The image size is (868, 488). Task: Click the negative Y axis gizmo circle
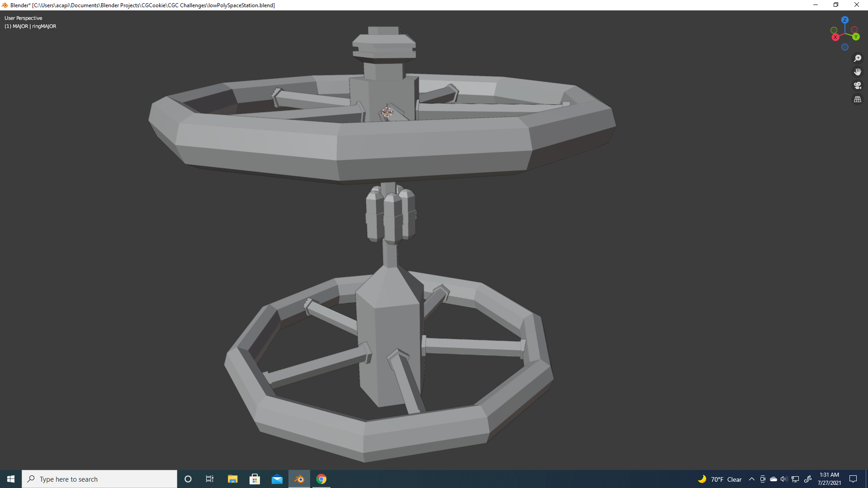834,30
